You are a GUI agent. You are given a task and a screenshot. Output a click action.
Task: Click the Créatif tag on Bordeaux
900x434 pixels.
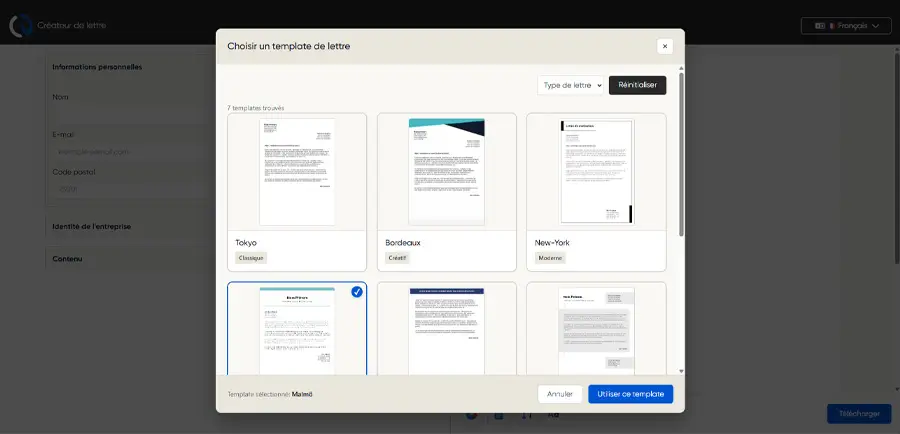pos(397,258)
